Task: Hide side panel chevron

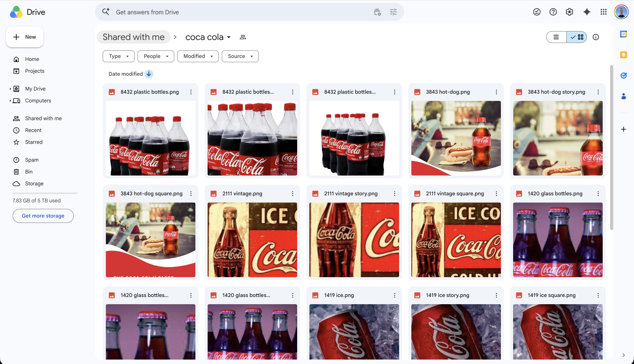Action: [x=623, y=355]
